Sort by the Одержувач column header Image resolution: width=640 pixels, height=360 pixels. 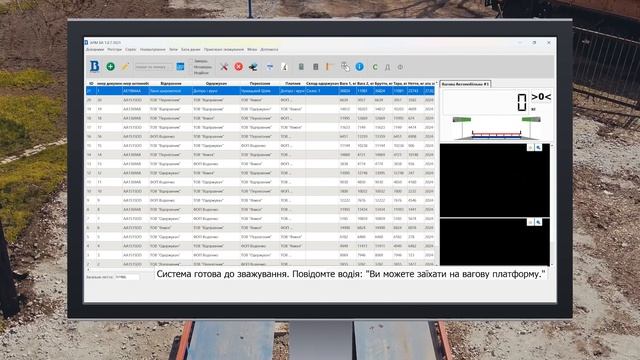coord(216,83)
